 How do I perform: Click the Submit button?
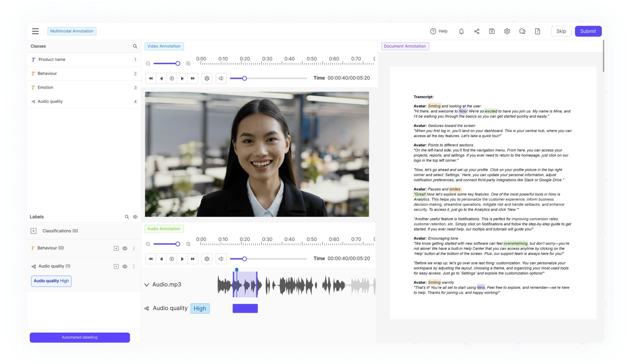pos(588,31)
